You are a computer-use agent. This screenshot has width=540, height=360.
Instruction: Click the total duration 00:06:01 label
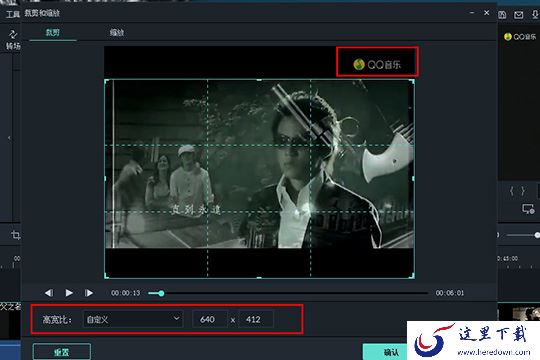450,293
